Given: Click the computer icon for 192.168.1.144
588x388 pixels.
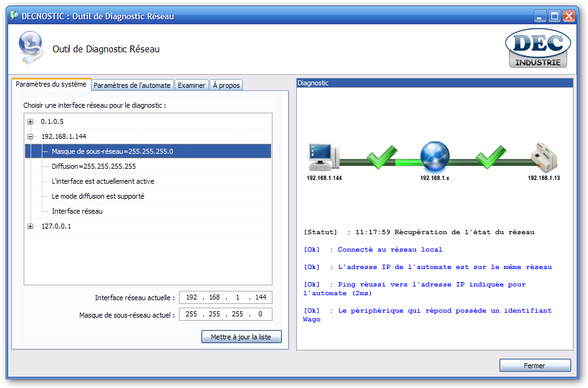Looking at the screenshot, I should (x=323, y=156).
